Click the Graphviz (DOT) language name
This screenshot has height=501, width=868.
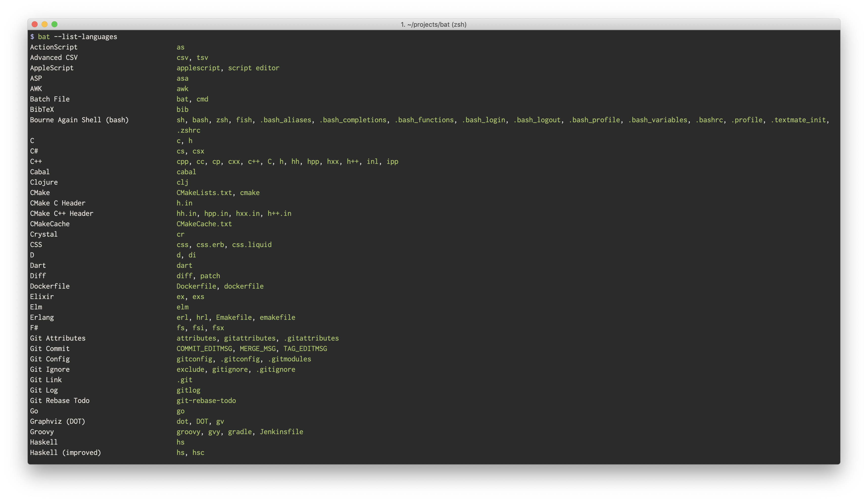point(57,421)
